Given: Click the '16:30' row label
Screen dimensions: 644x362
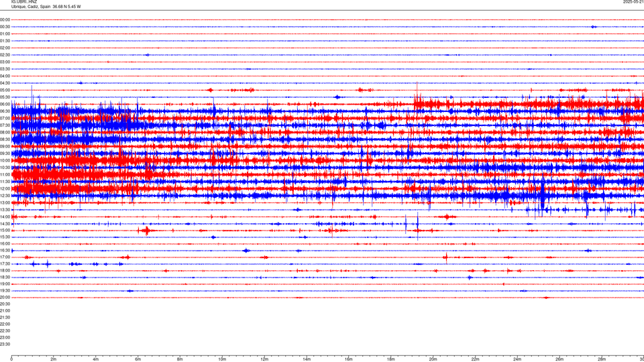Looking at the screenshot, I should (x=5, y=250).
